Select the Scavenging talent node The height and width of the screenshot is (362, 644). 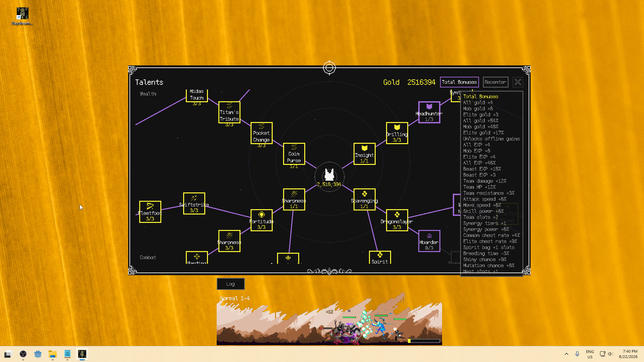(x=364, y=199)
